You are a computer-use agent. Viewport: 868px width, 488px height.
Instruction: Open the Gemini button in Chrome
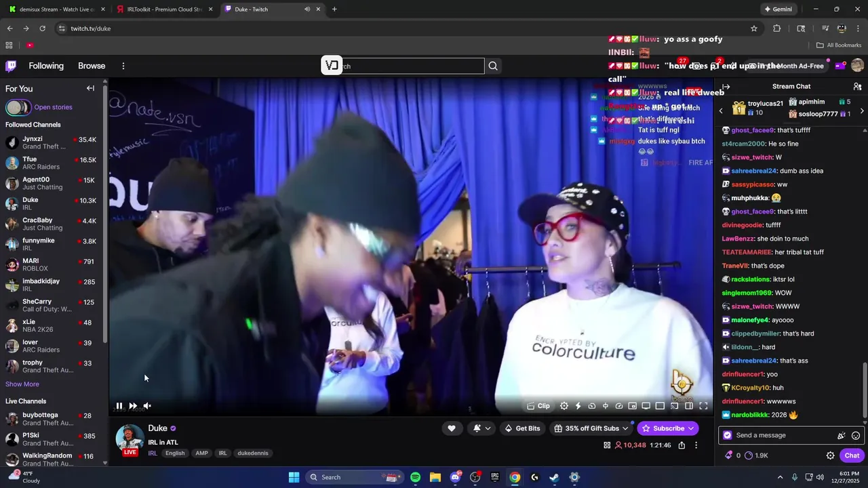[777, 9]
